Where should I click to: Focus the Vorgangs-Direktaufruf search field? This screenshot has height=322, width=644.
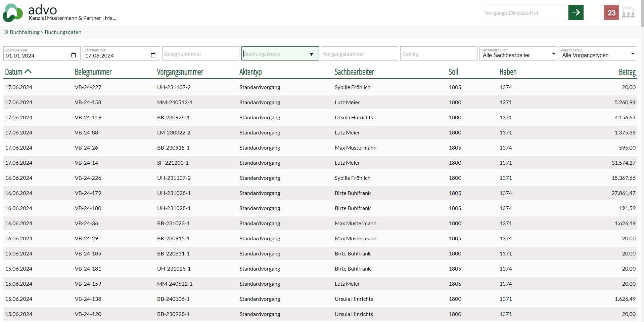tap(525, 13)
